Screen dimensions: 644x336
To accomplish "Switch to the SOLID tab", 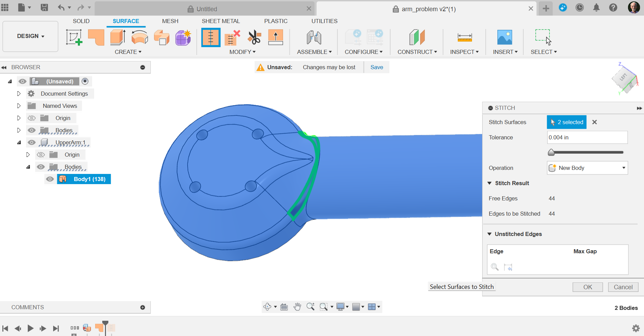I will 81,21.
